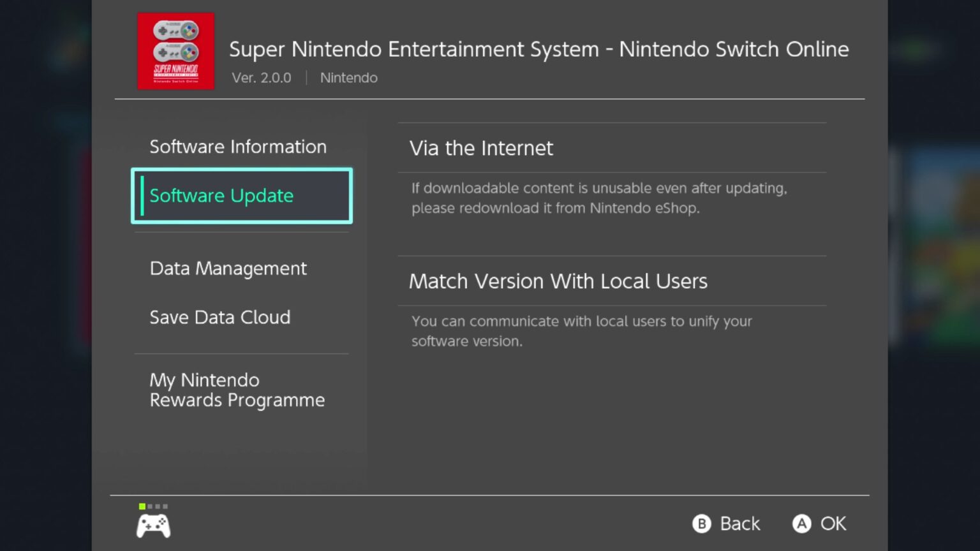Screen dimensions: 980x551
Task: Click the circled B button icon
Action: pos(702,524)
